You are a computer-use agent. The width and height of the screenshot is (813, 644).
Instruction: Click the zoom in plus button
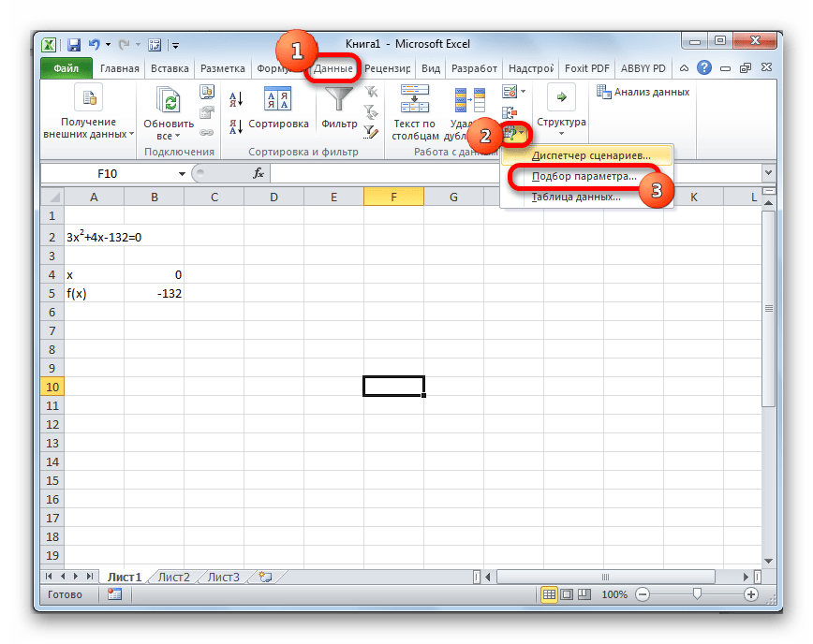point(751,594)
